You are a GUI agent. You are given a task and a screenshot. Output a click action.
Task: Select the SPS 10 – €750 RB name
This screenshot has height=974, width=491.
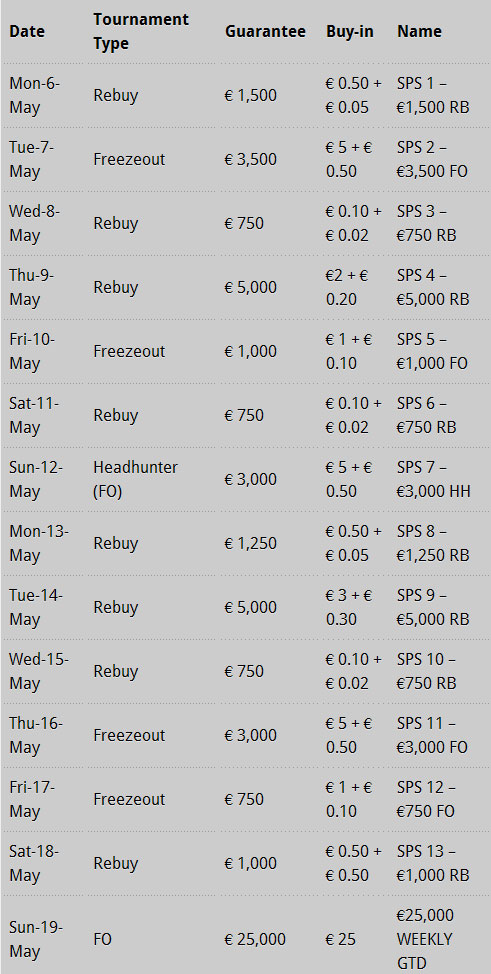427,671
